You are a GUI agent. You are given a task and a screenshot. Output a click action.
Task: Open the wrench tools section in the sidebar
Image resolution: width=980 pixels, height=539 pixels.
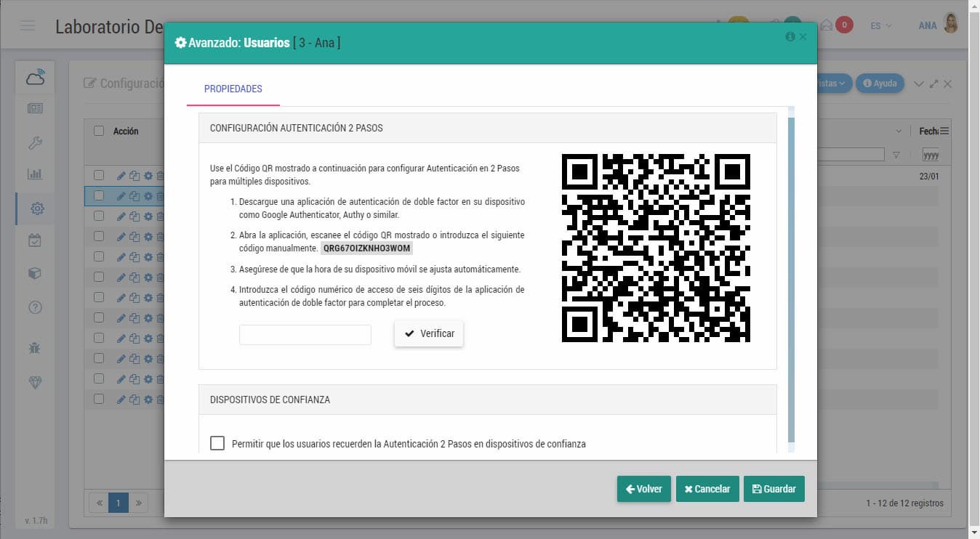[x=36, y=142]
